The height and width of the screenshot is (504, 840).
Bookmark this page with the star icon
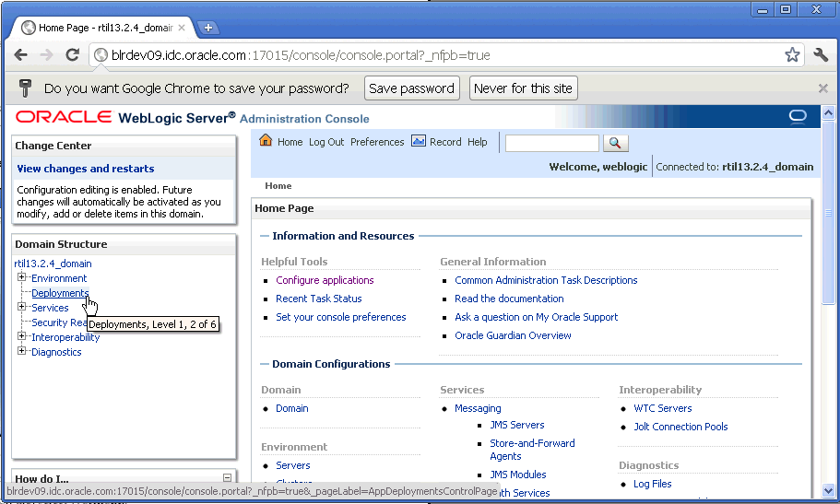click(792, 54)
